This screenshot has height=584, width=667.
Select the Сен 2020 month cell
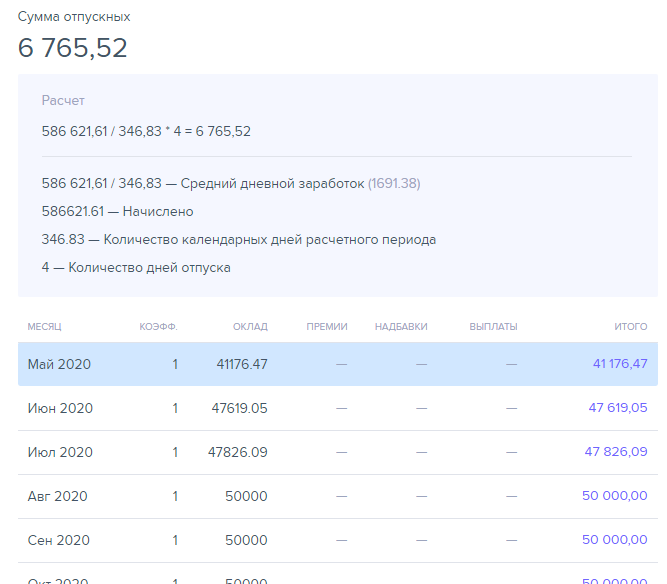[x=59, y=541]
